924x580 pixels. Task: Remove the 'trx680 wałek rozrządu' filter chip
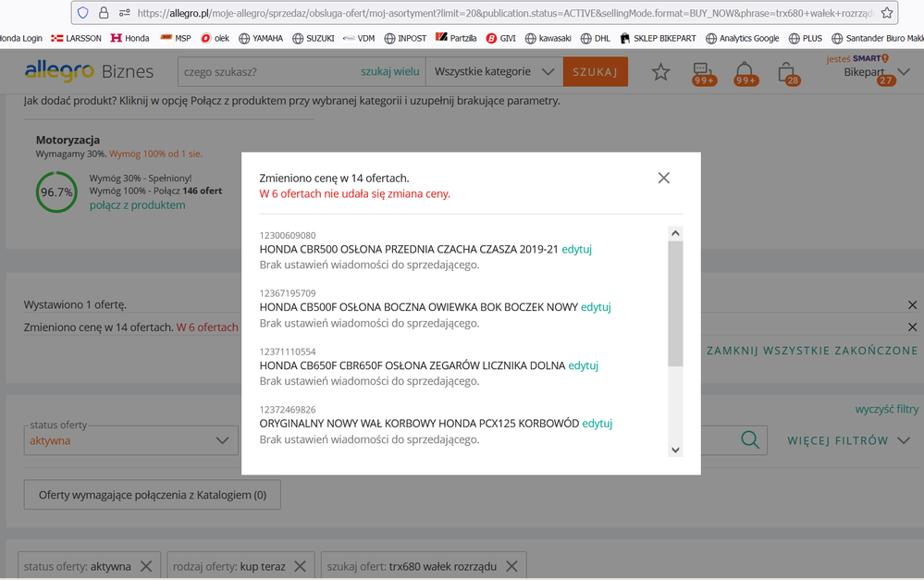[x=511, y=566]
